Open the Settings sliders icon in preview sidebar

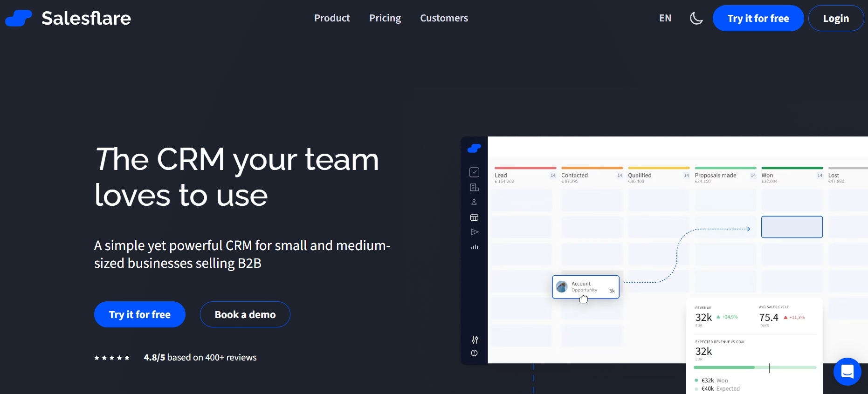pyautogui.click(x=475, y=340)
